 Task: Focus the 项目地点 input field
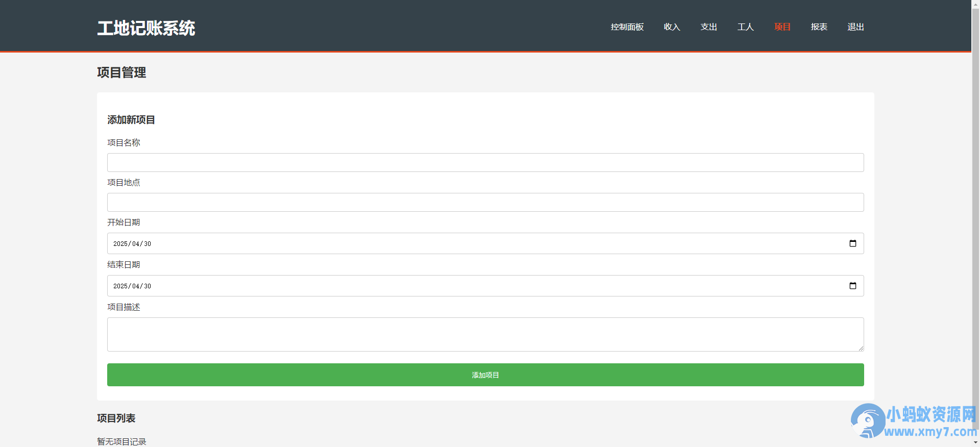(485, 202)
